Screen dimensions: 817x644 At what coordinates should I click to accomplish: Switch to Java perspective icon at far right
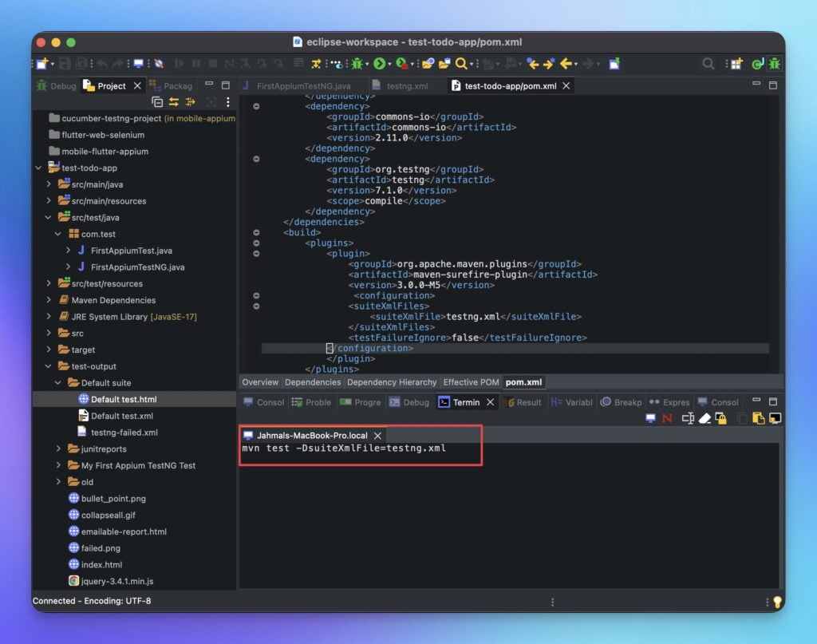(x=757, y=64)
